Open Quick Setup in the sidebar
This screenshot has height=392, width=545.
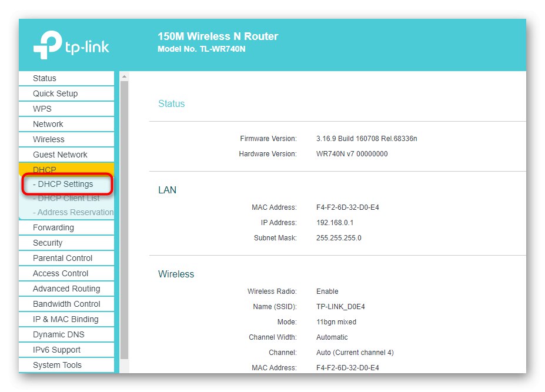pos(66,93)
